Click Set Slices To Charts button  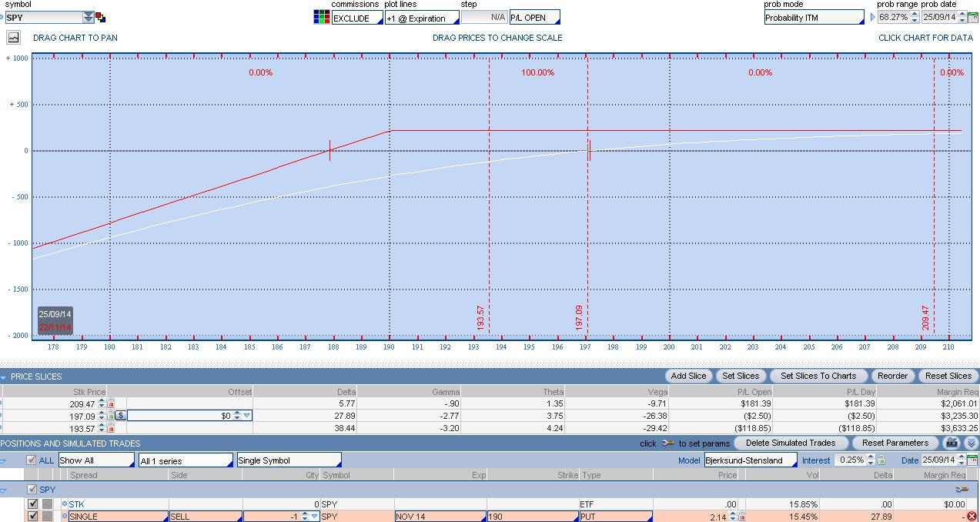click(x=818, y=376)
